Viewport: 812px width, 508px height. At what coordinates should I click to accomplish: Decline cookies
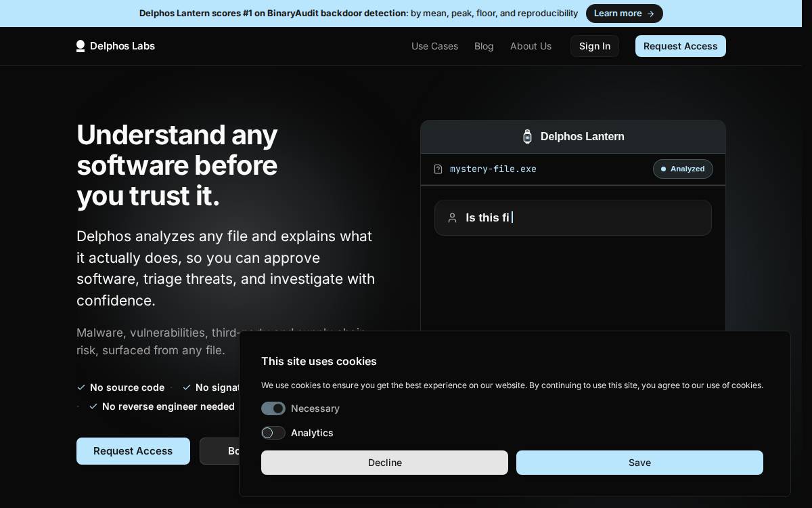(x=384, y=463)
